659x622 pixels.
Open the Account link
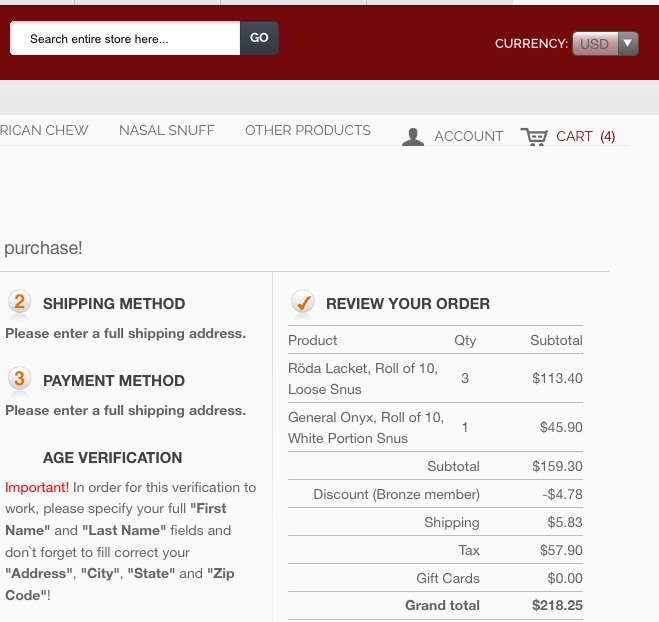pyautogui.click(x=468, y=137)
